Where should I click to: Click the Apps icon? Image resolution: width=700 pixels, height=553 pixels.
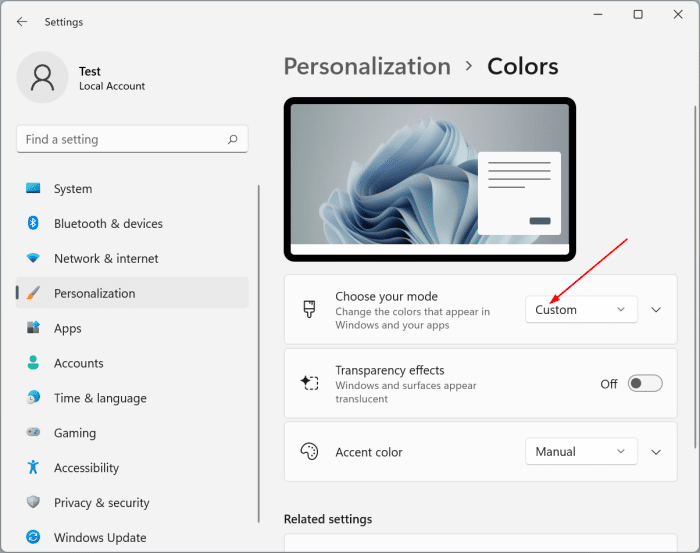[33, 328]
